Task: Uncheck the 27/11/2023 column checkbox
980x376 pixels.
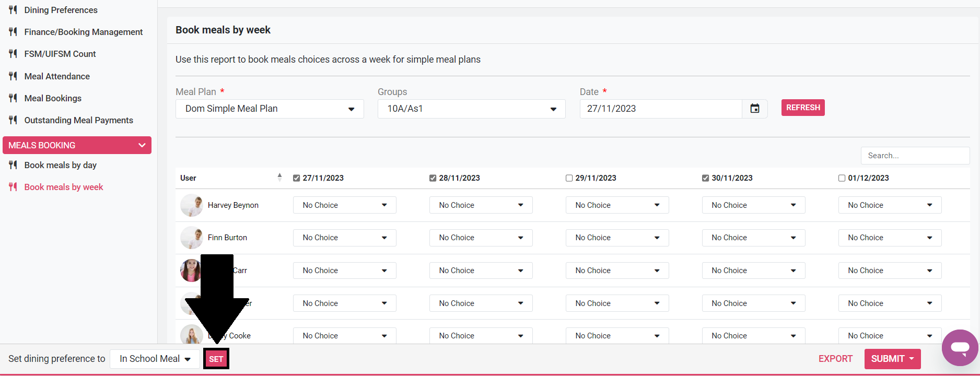Action: pyautogui.click(x=297, y=178)
